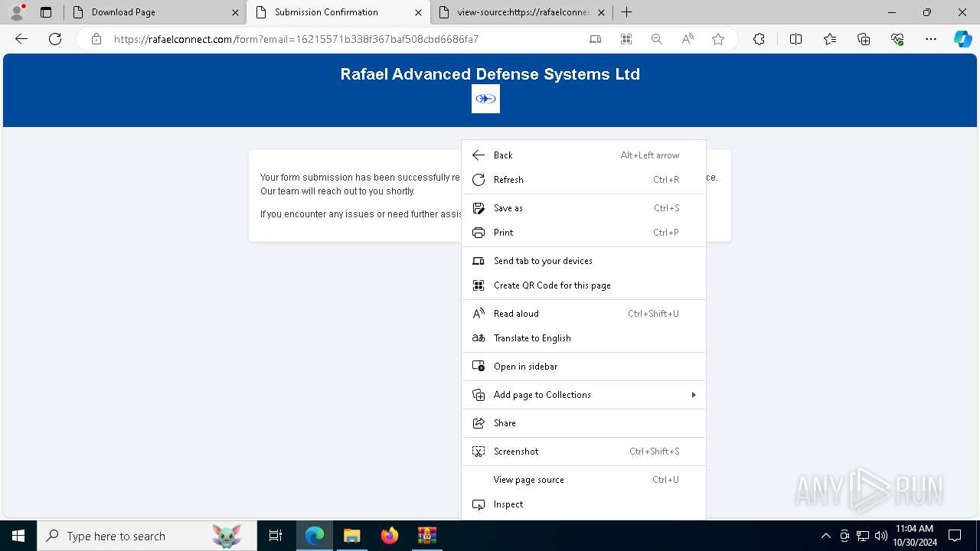This screenshot has height=551, width=980.
Task: Close the view-source tab
Action: (601, 12)
